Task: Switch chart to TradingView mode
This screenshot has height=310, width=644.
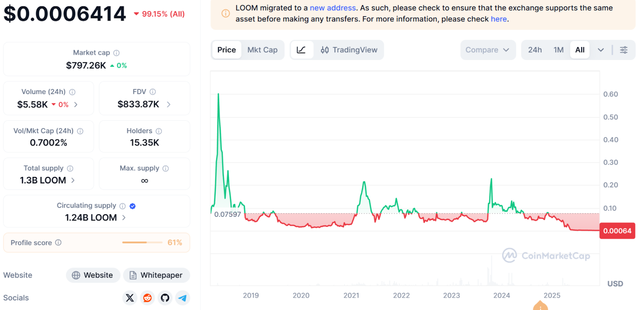Action: point(349,50)
